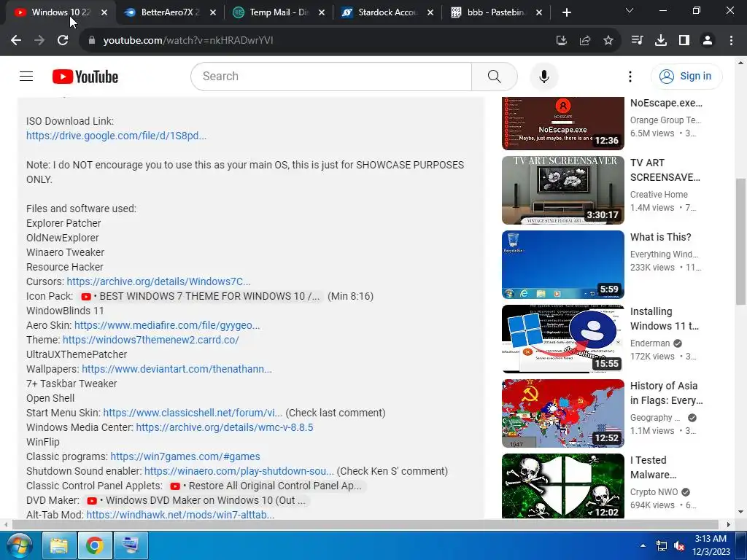The height and width of the screenshot is (560, 747).
Task: Open the winaero shutdown sound link
Action: pos(239,471)
